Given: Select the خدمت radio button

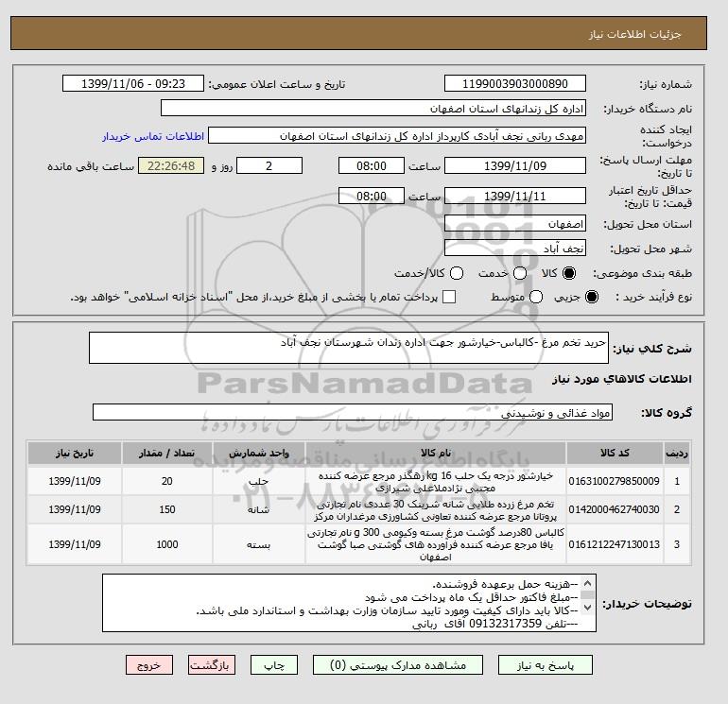Looking at the screenshot, I should click(x=520, y=273).
